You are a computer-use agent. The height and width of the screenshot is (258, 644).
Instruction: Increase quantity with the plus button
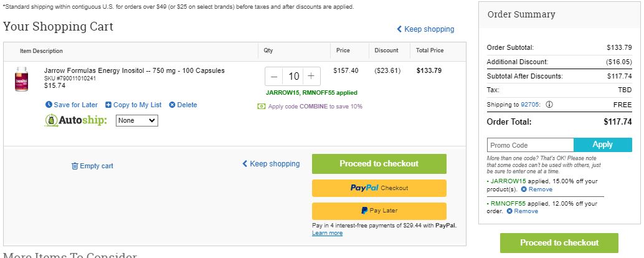click(x=311, y=77)
